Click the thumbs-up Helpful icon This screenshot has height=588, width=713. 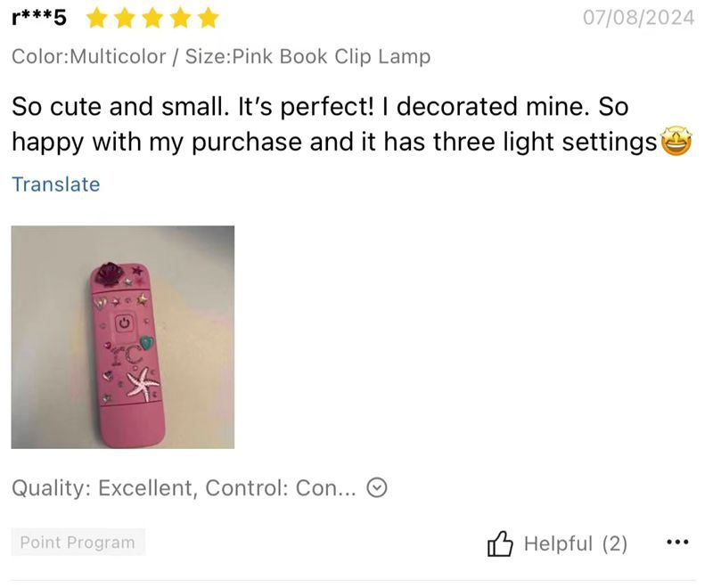click(x=500, y=543)
